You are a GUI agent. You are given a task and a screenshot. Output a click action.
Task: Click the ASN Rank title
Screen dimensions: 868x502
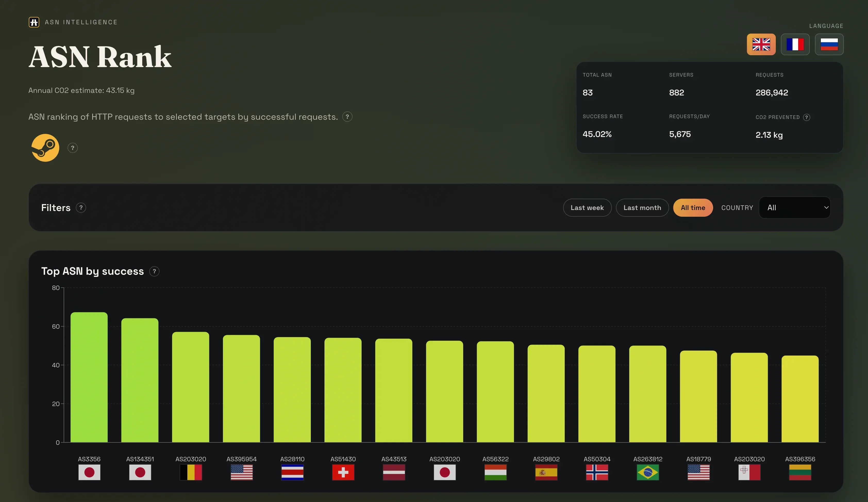click(100, 56)
